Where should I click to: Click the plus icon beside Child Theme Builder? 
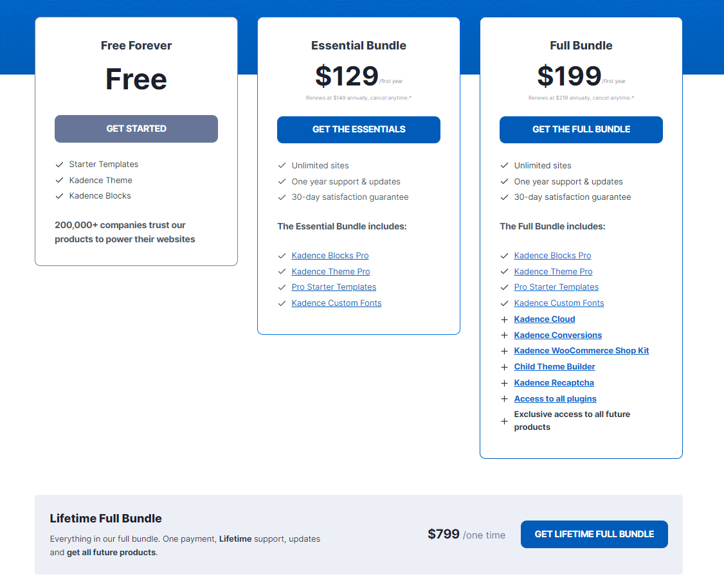pyautogui.click(x=504, y=367)
